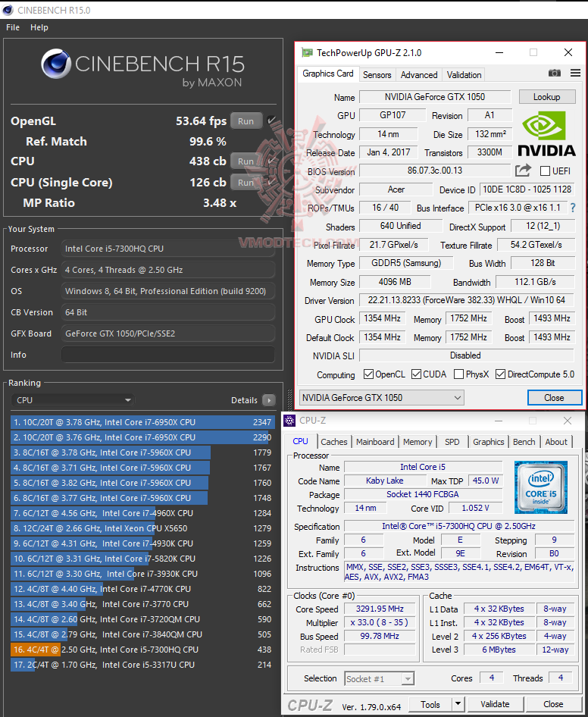The width and height of the screenshot is (588, 717).
Task: Open the GPU-Z hamburger menu icon
Action: 575,74
